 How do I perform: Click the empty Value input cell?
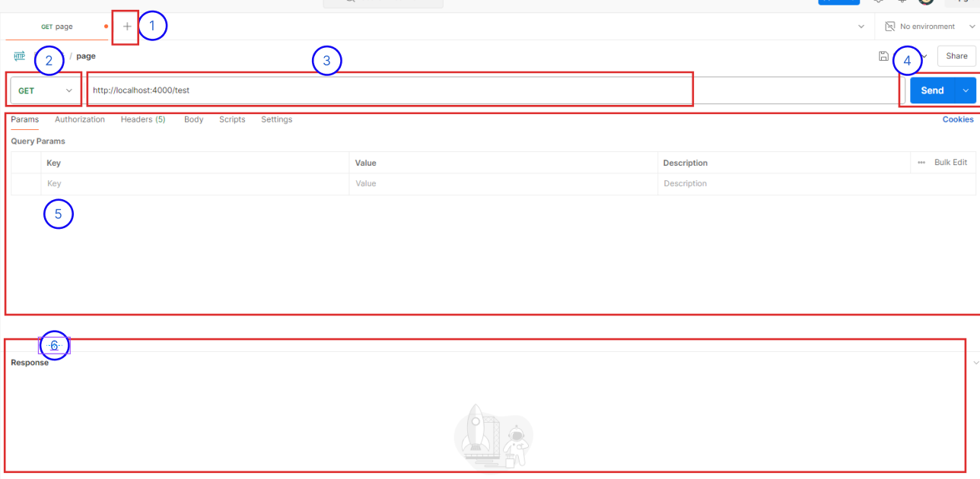[503, 184]
